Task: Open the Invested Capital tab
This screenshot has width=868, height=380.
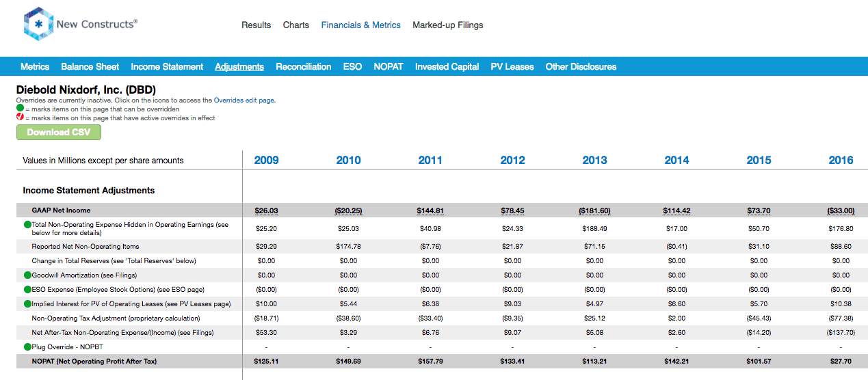Action: tap(447, 67)
